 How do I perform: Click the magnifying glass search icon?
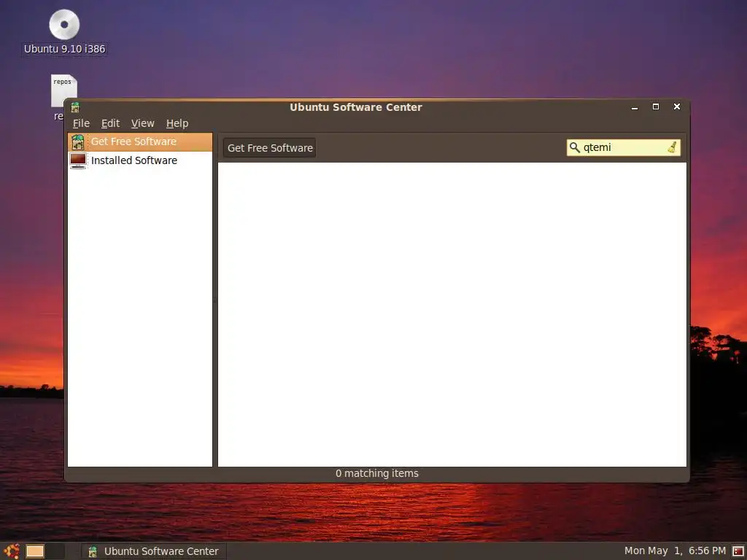575,147
